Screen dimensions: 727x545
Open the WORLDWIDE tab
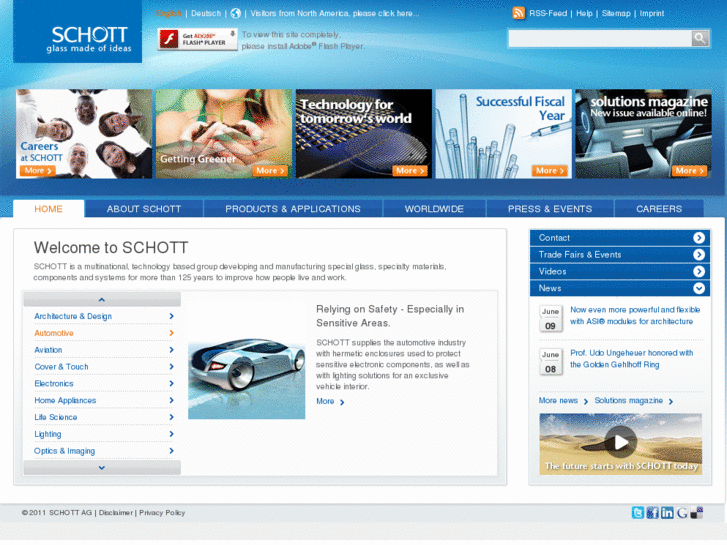[x=434, y=209]
